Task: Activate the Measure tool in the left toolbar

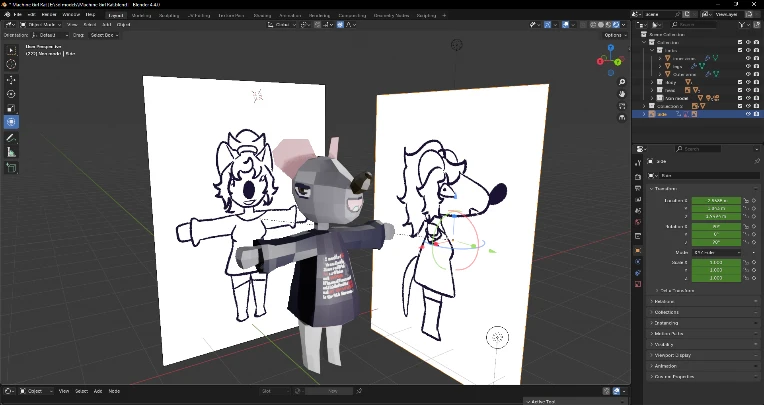Action: click(11, 152)
